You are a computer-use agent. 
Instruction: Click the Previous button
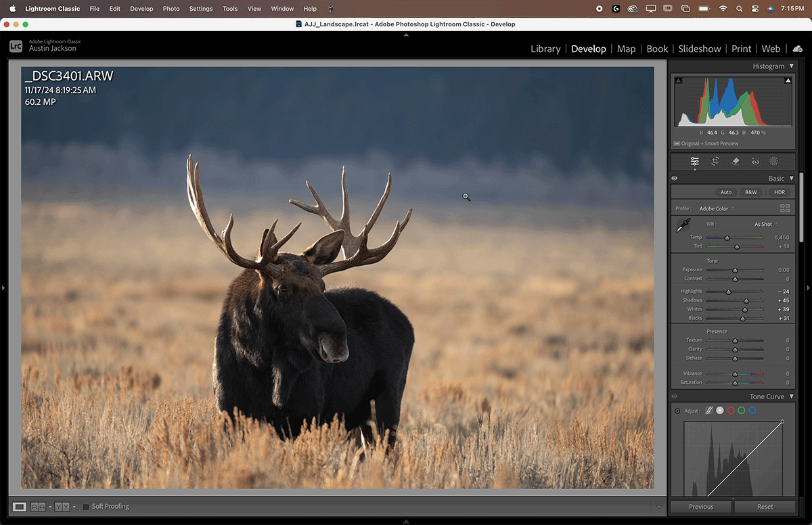pos(701,507)
